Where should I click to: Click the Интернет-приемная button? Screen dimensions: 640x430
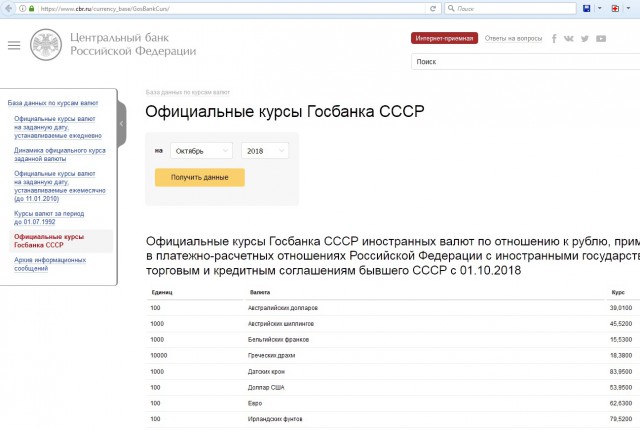[x=444, y=38]
